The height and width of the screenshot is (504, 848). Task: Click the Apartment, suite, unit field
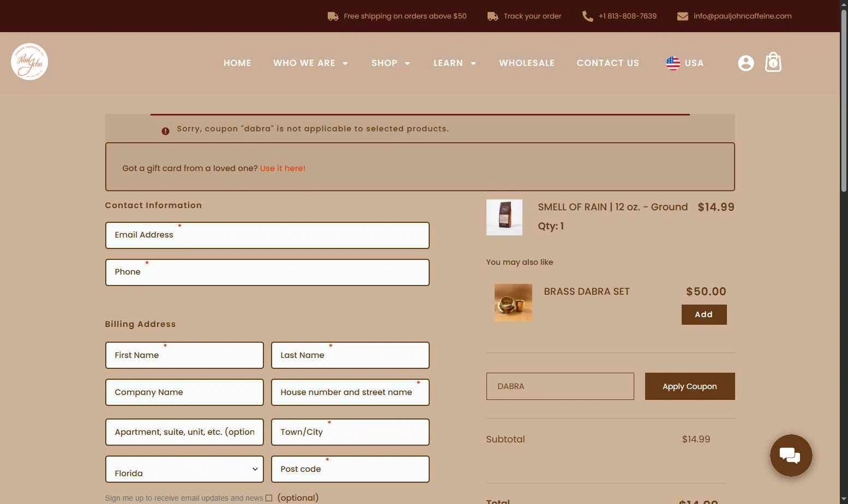point(184,432)
